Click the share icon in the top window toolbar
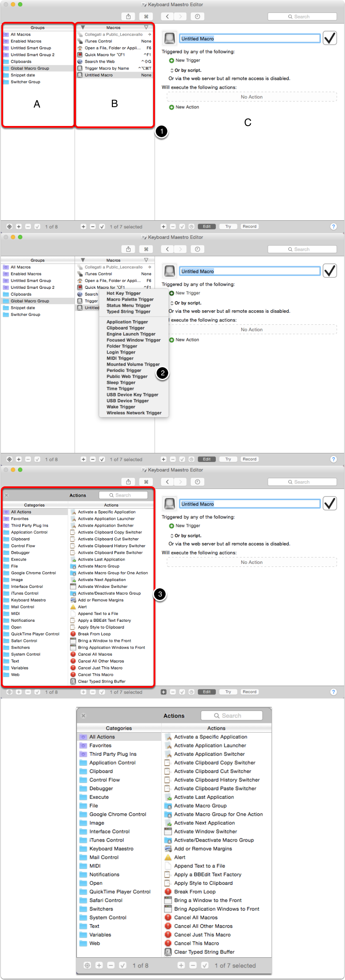The image size is (345, 980). [128, 16]
